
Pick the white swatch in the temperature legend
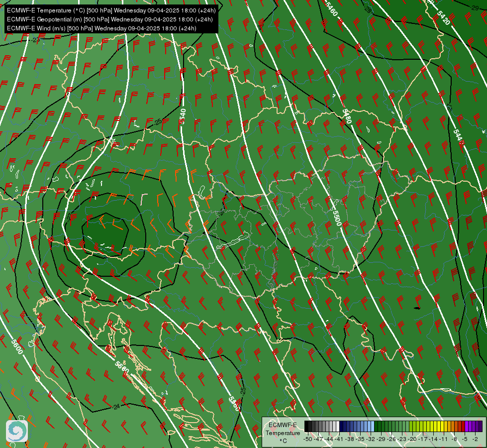coord(338,426)
